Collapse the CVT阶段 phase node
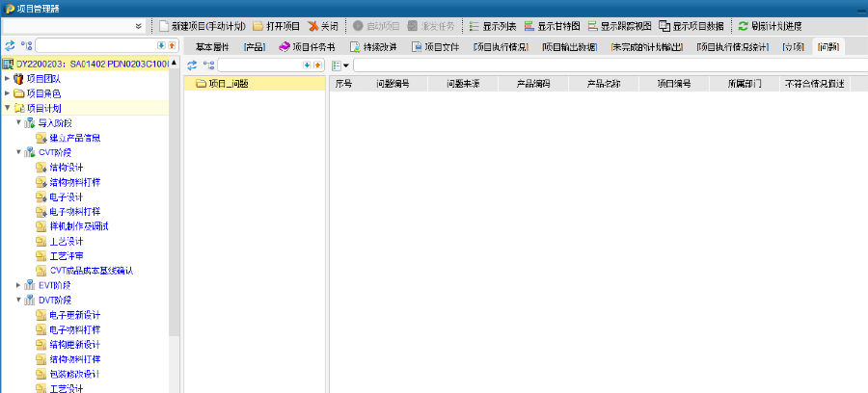Image resolution: width=868 pixels, height=393 pixels. 18,152
